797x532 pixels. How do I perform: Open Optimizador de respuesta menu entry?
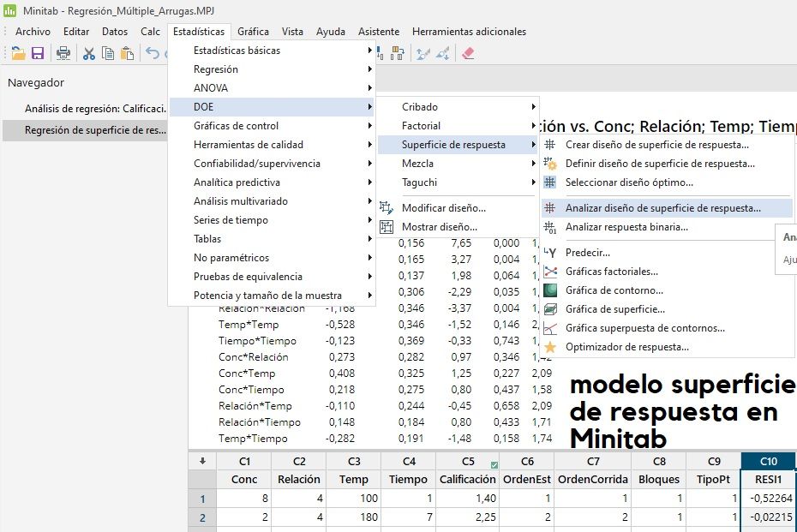coord(626,347)
